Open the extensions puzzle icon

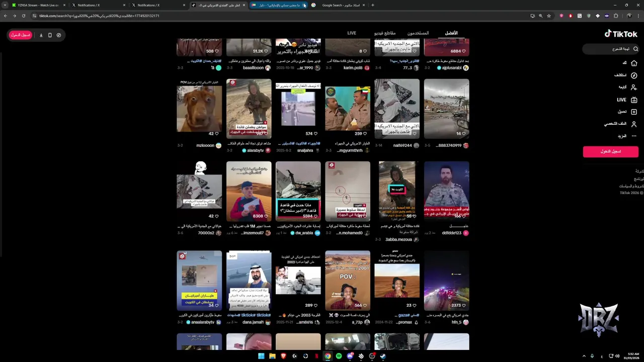click(616, 16)
